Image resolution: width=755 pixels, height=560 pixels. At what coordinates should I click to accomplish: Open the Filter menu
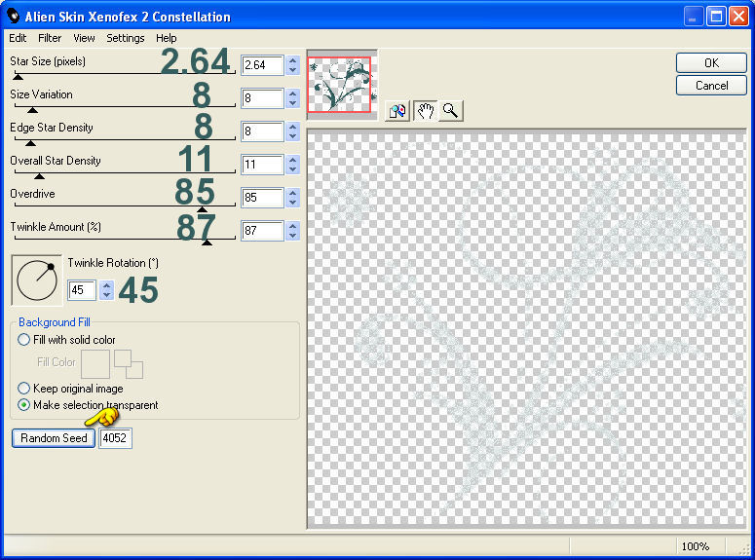50,38
